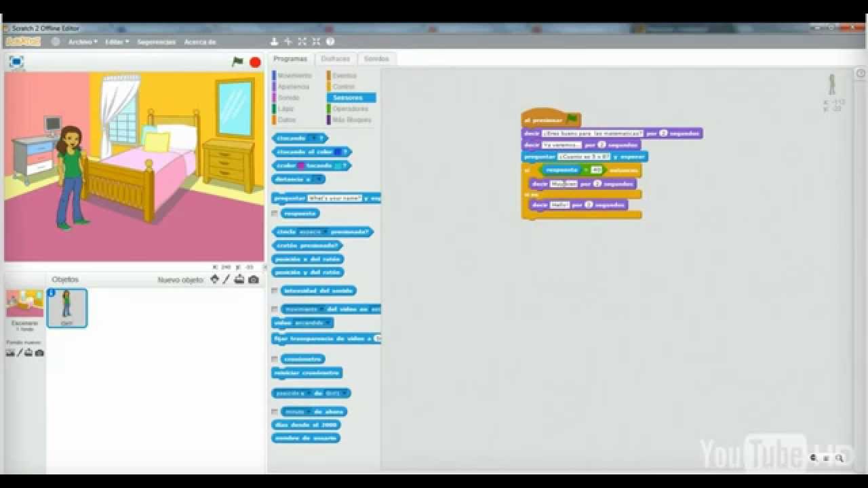Image resolution: width=868 pixels, height=488 pixels.
Task: Zoom out the scripts area
Action: [814, 458]
